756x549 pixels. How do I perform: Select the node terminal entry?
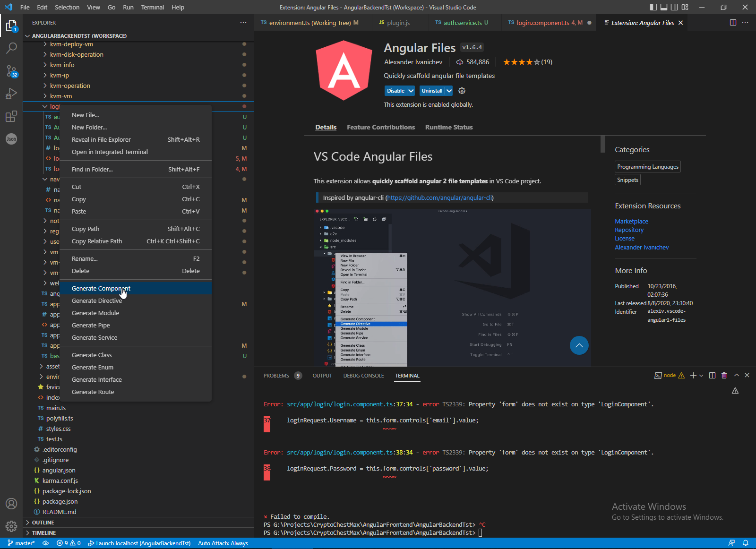(x=670, y=376)
